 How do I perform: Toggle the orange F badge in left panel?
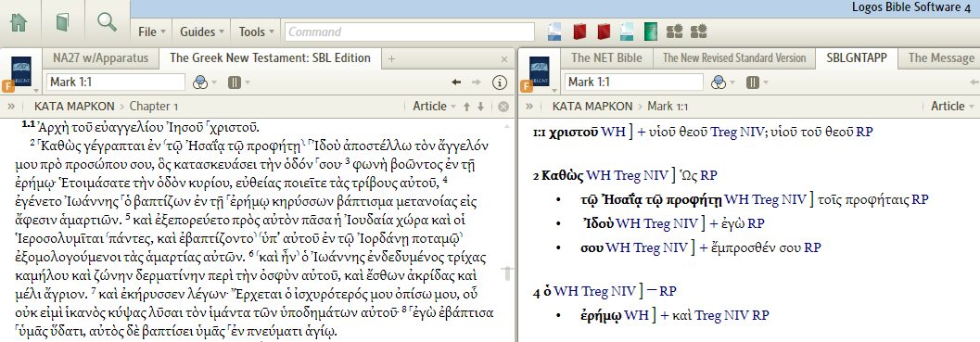8,85
